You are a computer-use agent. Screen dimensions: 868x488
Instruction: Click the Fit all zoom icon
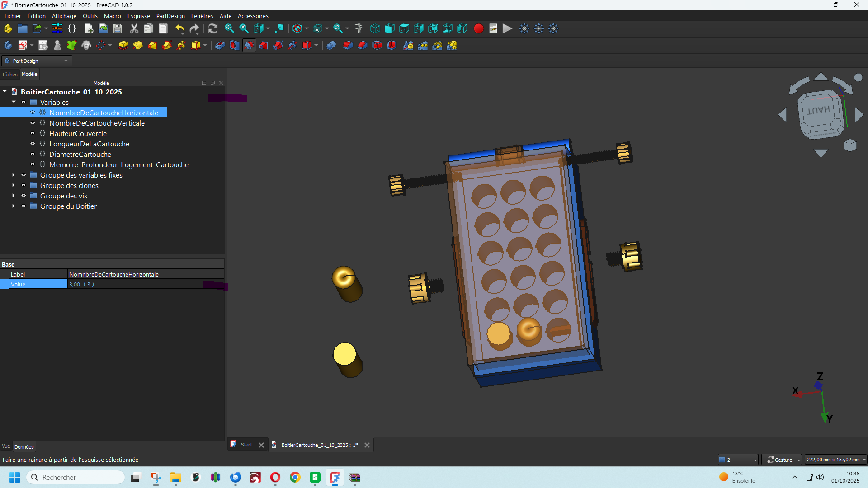pos(229,29)
